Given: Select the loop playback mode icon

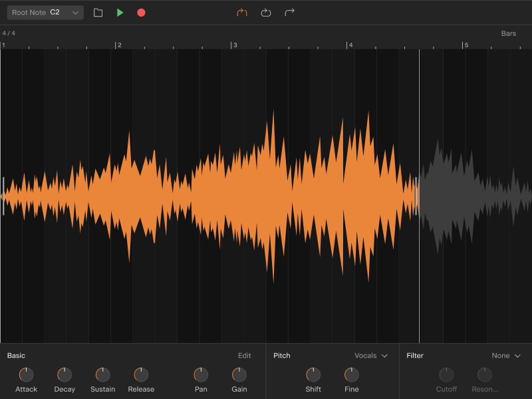Looking at the screenshot, I should pos(265,13).
